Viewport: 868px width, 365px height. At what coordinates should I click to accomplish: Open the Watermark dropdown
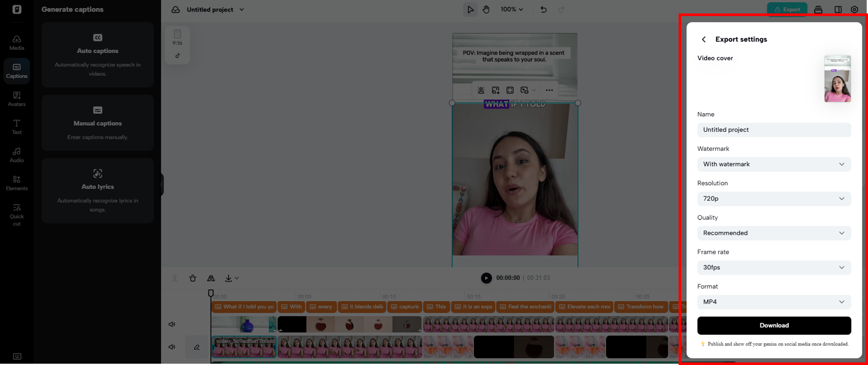click(x=774, y=164)
